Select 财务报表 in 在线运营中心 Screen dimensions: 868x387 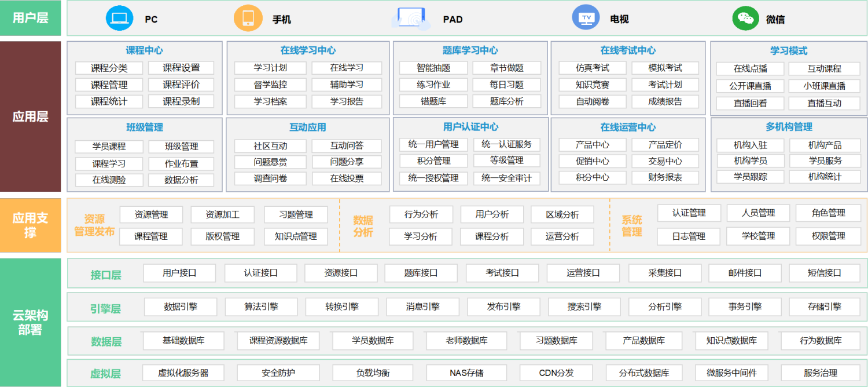coord(665,177)
